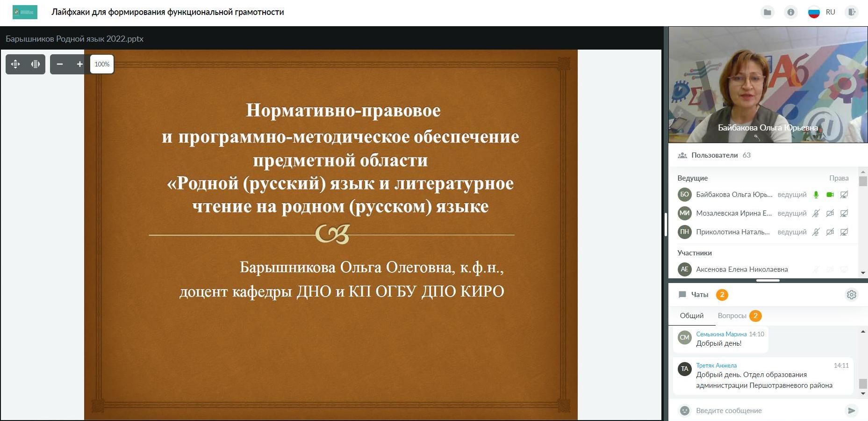Click the users list scrollbar up arrow
868x421 pixels.
click(863, 172)
